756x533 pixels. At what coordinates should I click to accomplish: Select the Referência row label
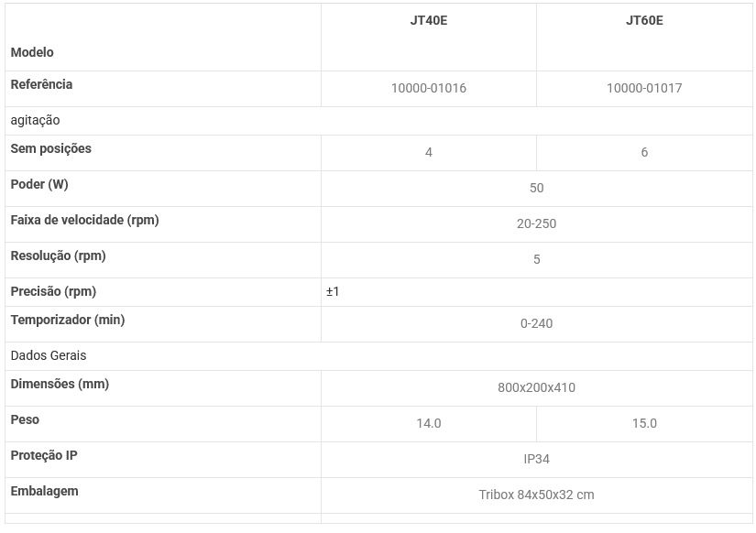tap(41, 84)
